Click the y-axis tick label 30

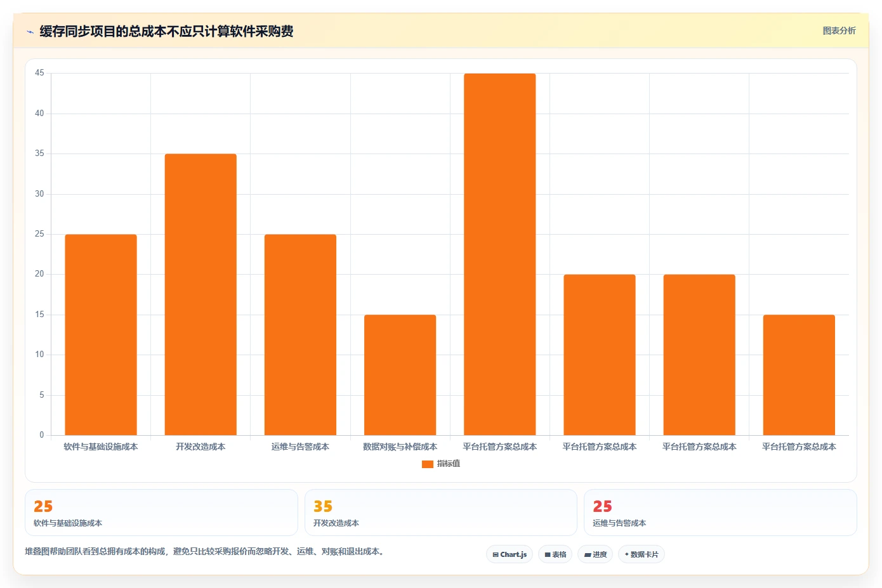(39, 194)
